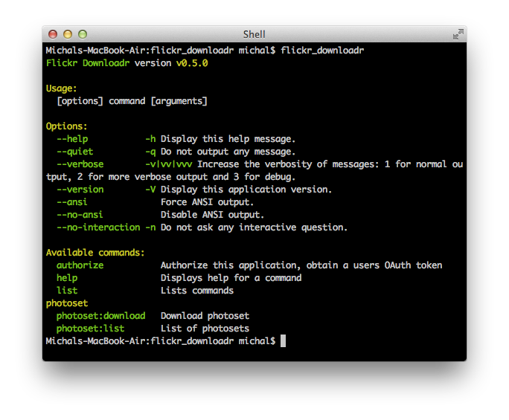509x420 pixels.
Task: Click the 'authorize' command name
Action: [80, 265]
